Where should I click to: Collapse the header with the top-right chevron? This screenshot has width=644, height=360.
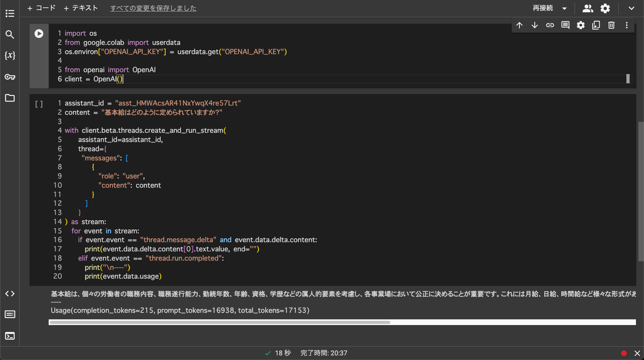630,8
